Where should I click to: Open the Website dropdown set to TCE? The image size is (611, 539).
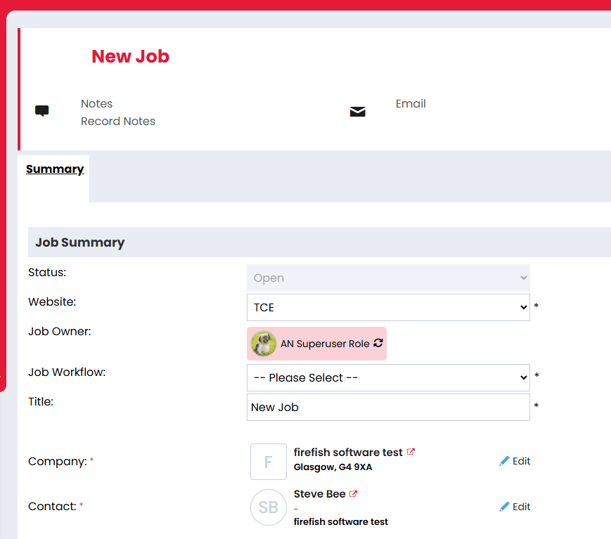[388, 307]
